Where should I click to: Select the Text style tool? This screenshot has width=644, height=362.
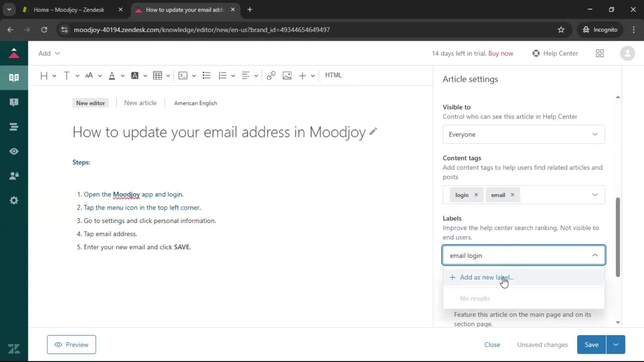click(66, 75)
